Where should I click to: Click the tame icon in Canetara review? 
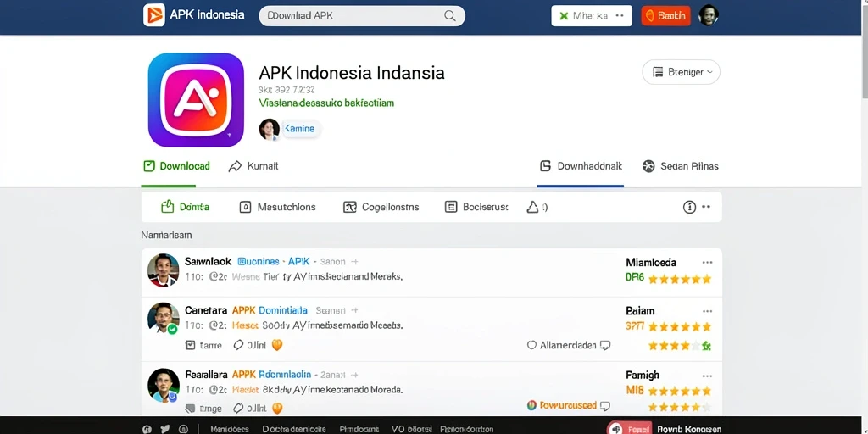point(191,346)
